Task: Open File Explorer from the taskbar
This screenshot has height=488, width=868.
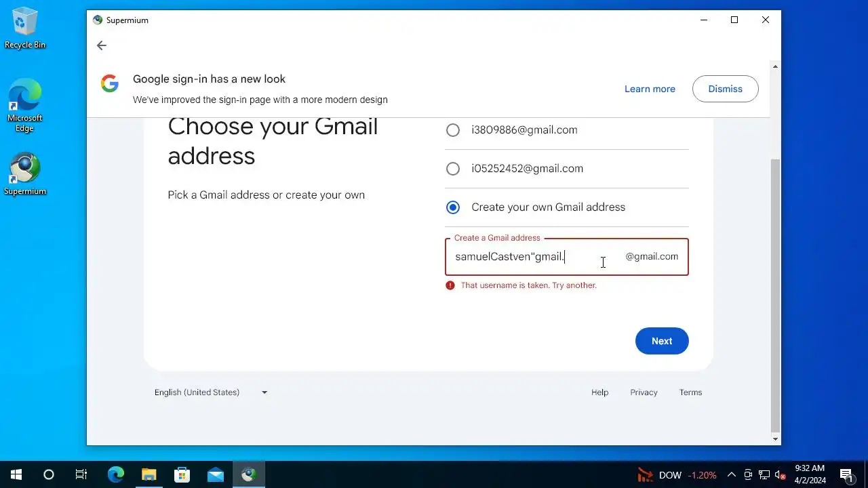Action: pyautogui.click(x=149, y=474)
